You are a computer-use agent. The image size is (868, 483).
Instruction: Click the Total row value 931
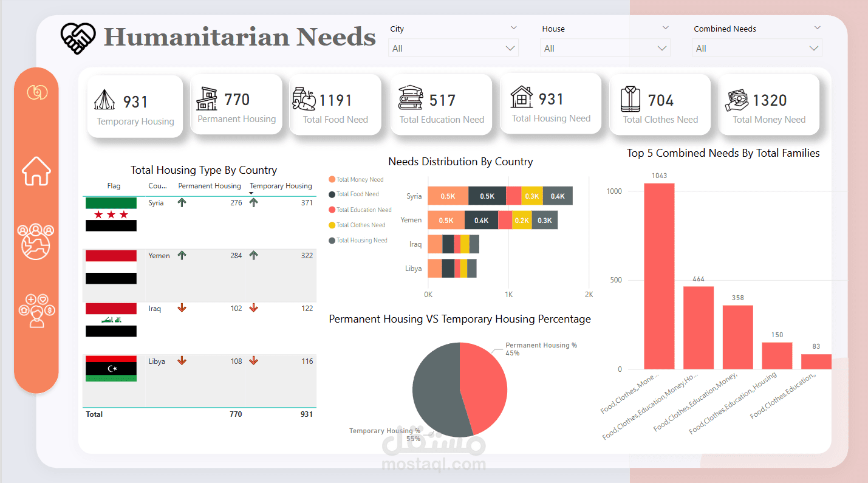coord(307,414)
